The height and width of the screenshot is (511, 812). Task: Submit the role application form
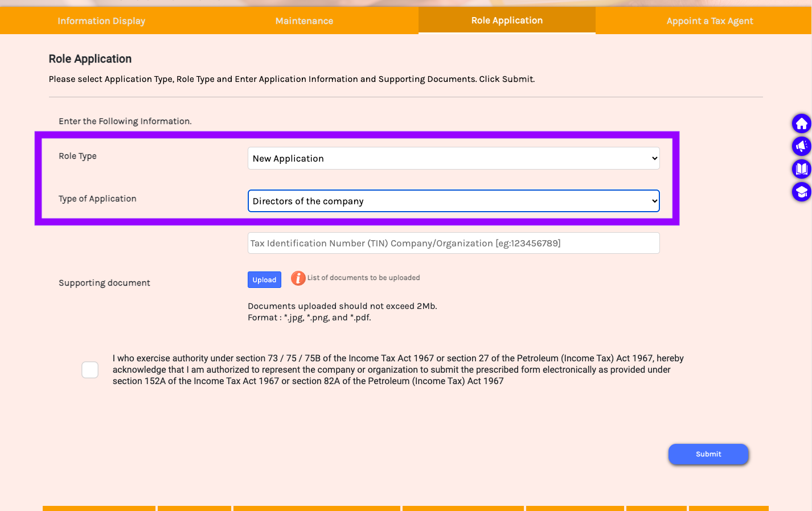[x=708, y=454]
